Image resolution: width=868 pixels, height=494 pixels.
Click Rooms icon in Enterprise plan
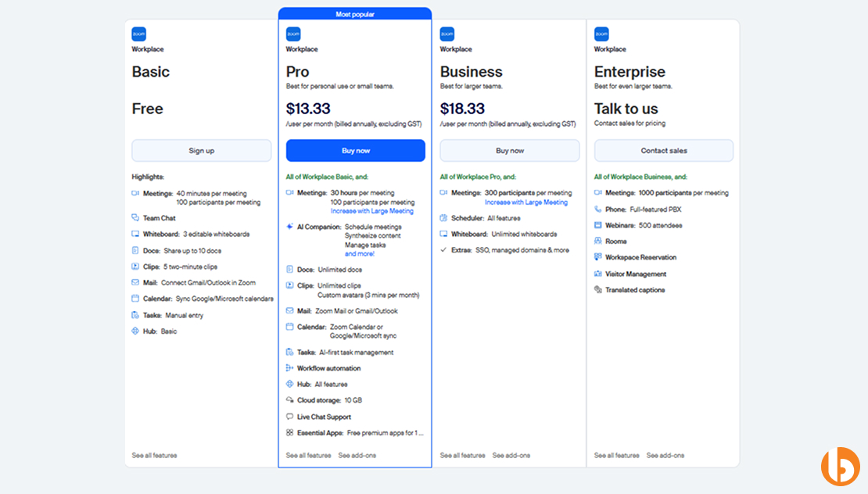(x=598, y=242)
